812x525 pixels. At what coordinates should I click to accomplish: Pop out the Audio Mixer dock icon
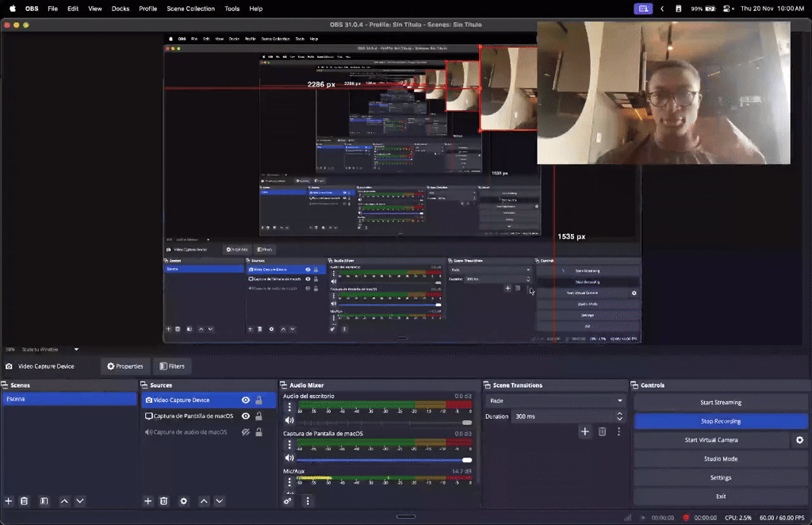click(283, 385)
